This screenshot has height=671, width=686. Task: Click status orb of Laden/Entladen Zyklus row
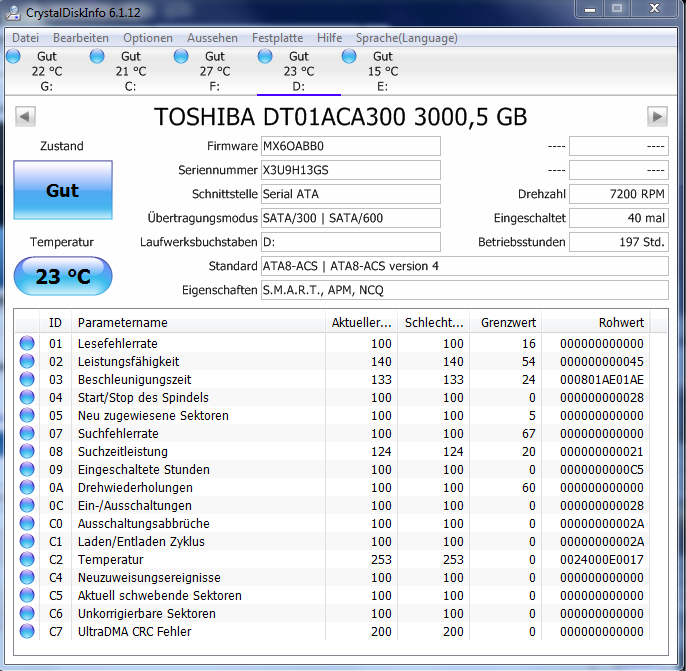27,541
